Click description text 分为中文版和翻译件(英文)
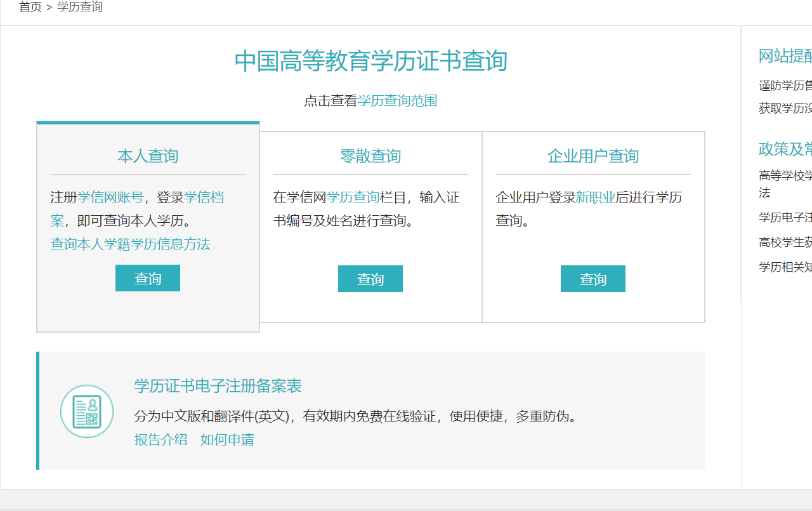This screenshot has width=812, height=511. pyautogui.click(x=213, y=416)
